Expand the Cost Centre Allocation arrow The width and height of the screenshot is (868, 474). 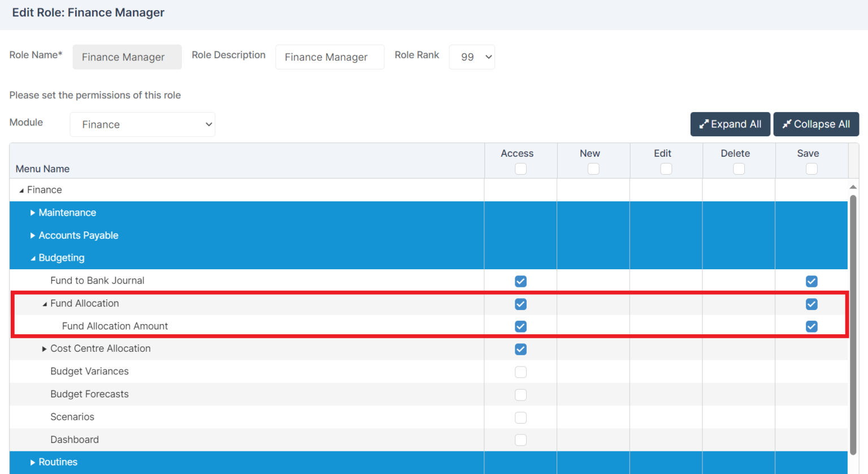pyautogui.click(x=45, y=349)
